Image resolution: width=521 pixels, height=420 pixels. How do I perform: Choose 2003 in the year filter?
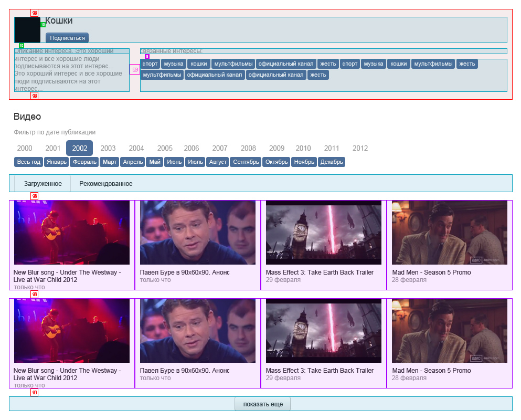pyautogui.click(x=108, y=148)
